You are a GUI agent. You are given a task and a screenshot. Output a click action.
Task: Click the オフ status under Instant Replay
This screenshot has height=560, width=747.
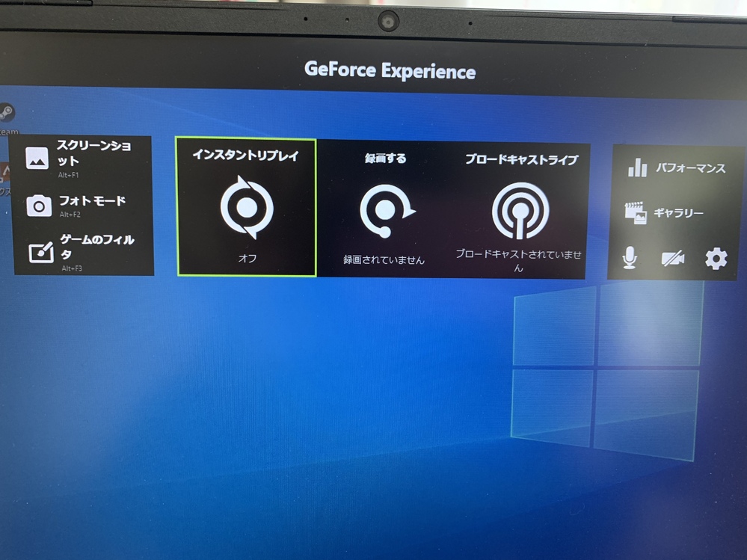click(x=247, y=256)
